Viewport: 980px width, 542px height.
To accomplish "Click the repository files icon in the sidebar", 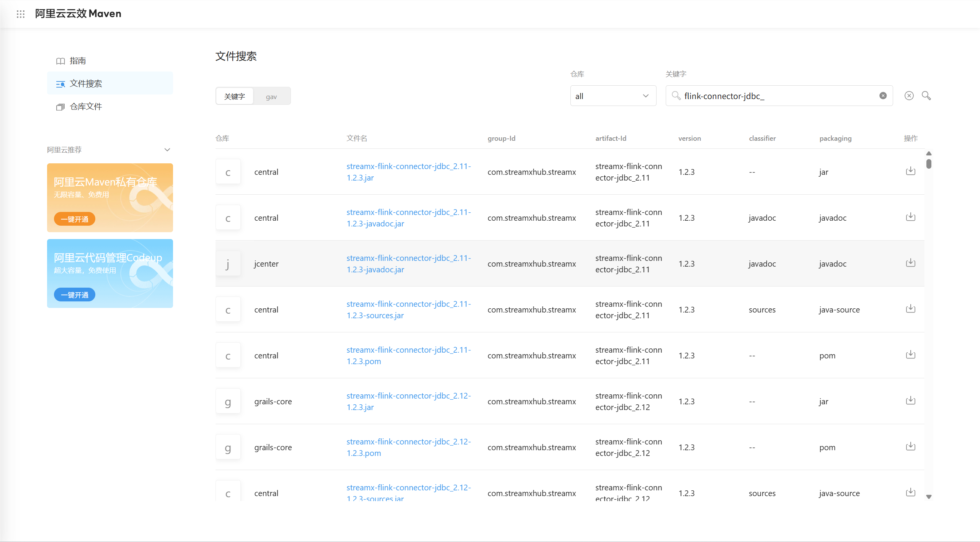I will pos(60,107).
